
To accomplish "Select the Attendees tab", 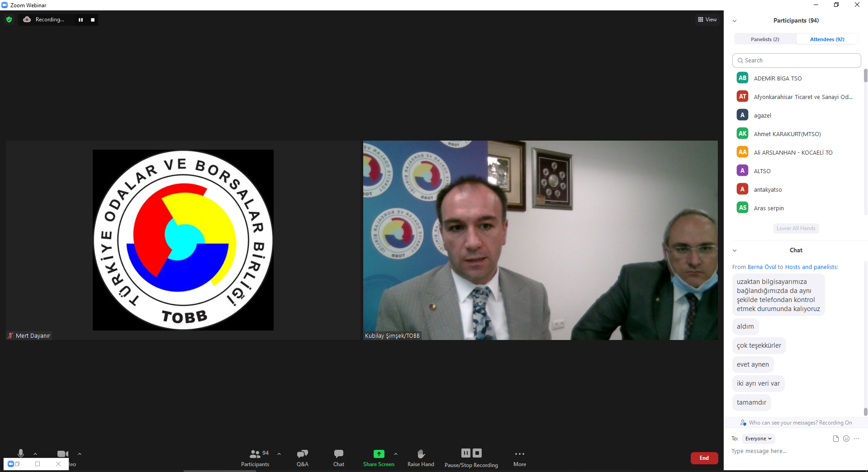I will tap(827, 39).
